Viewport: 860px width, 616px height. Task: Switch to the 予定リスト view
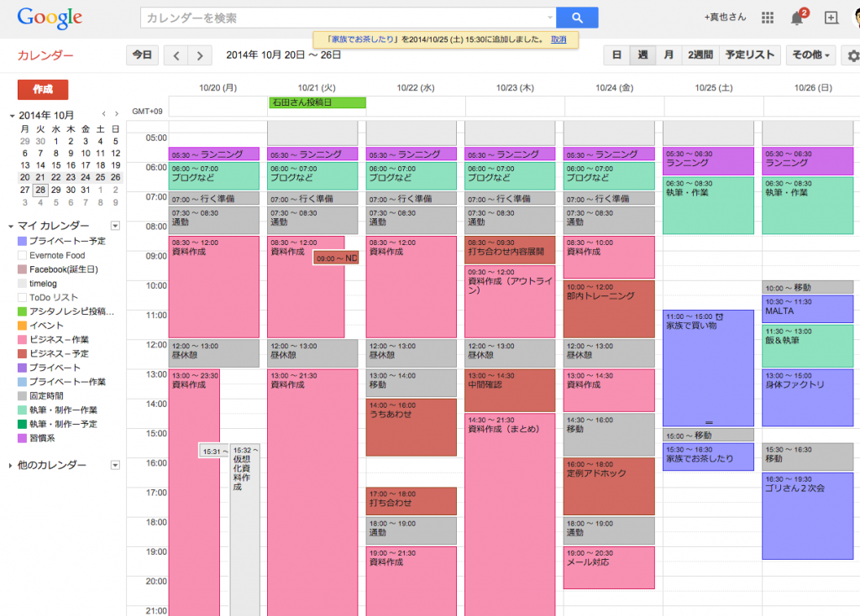(x=749, y=55)
